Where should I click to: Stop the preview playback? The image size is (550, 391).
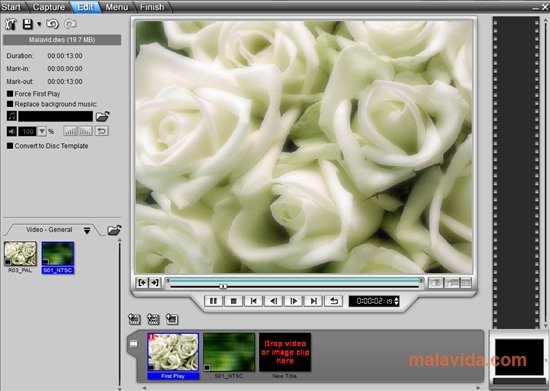point(233,301)
